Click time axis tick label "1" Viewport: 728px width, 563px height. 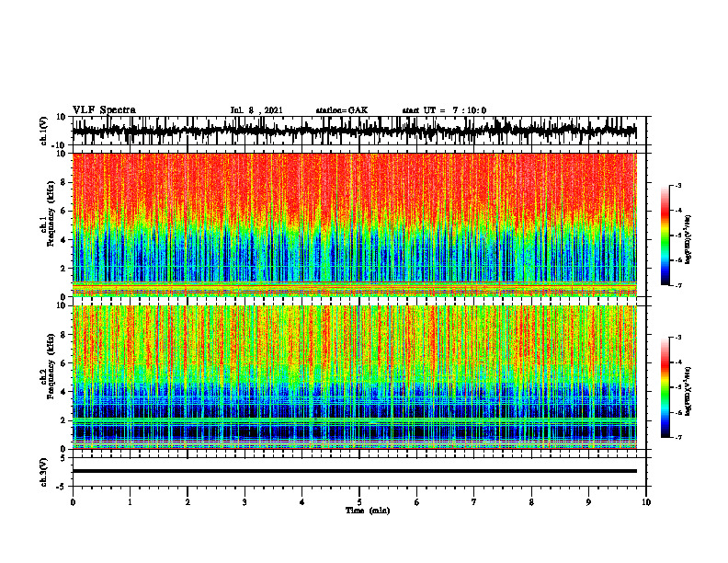tap(130, 502)
